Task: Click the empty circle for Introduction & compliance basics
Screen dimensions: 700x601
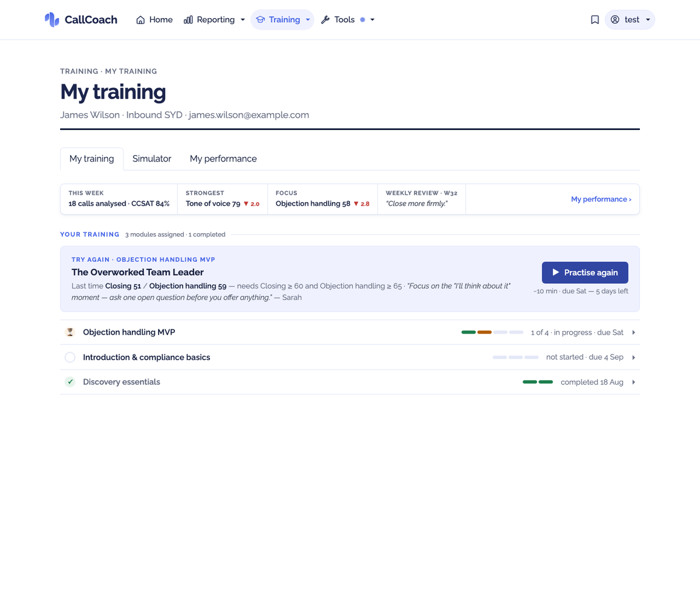Action: click(x=70, y=357)
